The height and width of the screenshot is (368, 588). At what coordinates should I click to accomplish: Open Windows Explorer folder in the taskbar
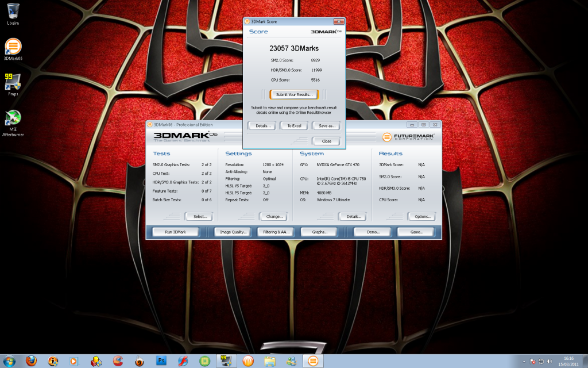[270, 361]
